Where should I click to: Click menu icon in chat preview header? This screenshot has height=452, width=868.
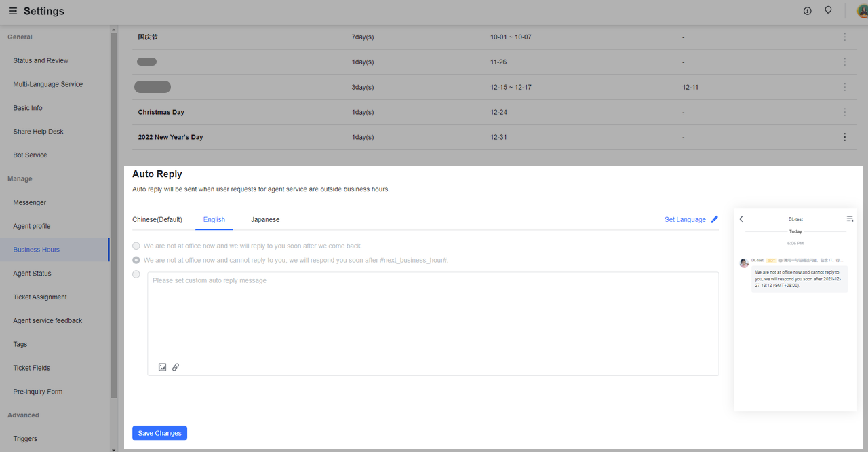(x=850, y=219)
